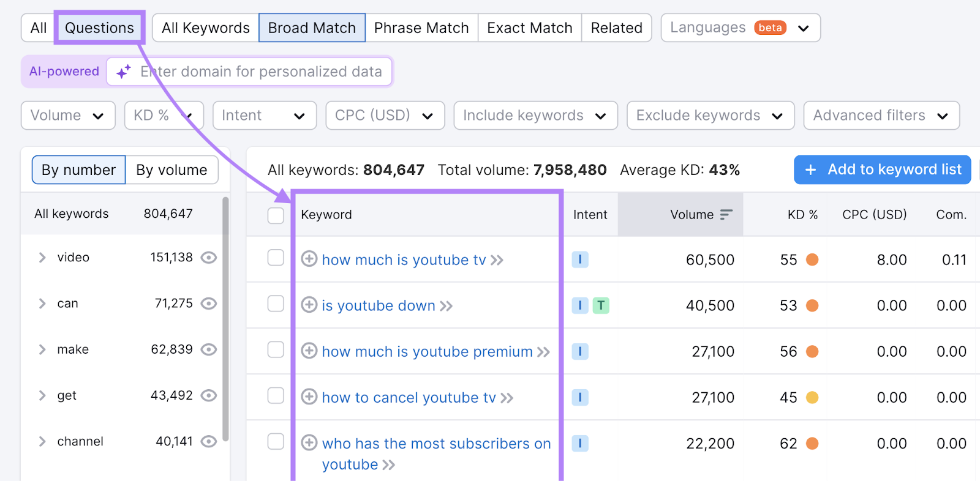Toggle the eye icon for the 'video' group
Image resolution: width=980 pixels, height=481 pixels.
pos(209,258)
